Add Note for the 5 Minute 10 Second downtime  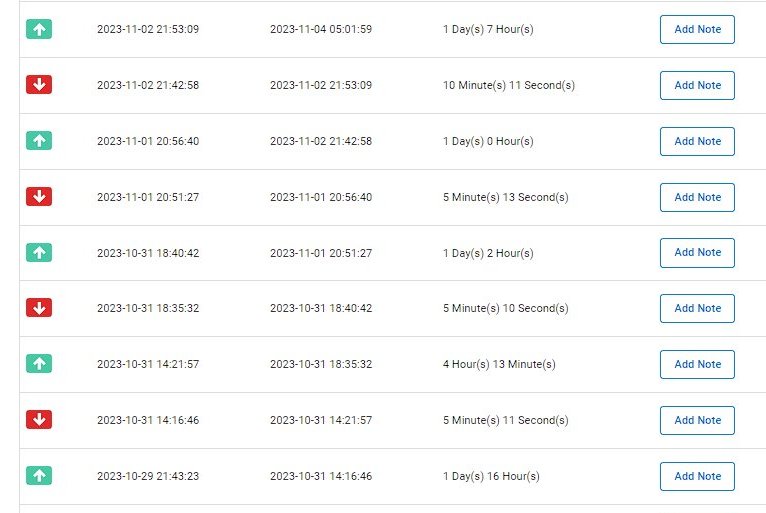[x=697, y=308]
